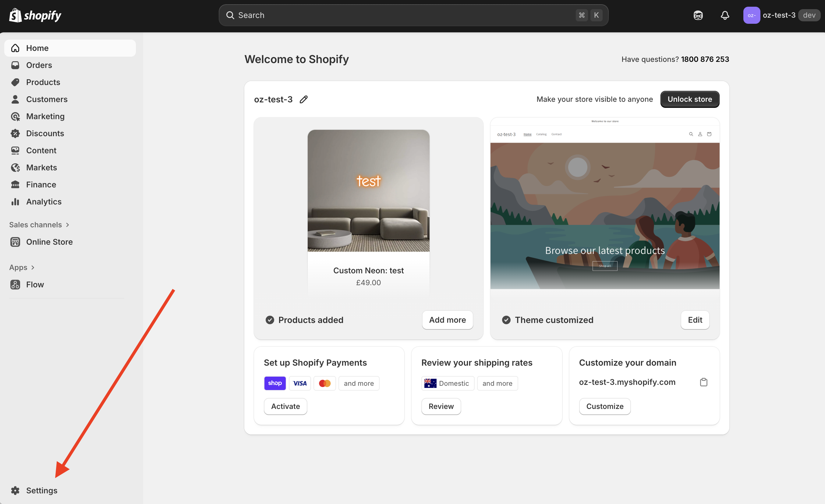Open the Sidekick assistant icon
The width and height of the screenshot is (825, 504).
pos(698,15)
